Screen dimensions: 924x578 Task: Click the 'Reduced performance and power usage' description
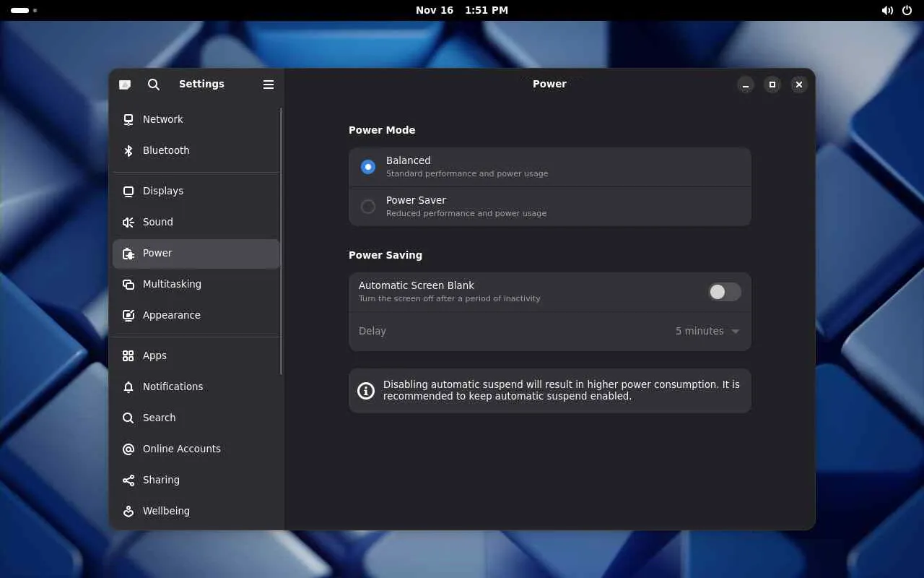click(466, 214)
